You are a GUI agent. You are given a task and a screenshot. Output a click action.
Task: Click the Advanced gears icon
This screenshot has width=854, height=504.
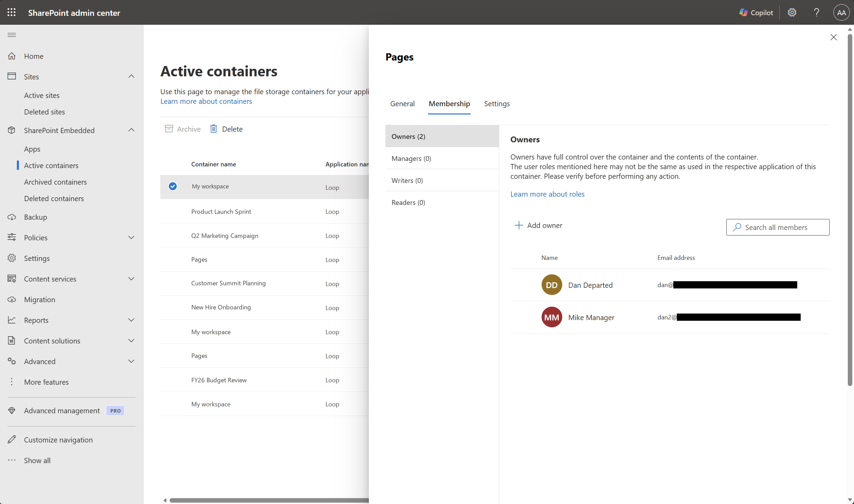click(x=12, y=361)
